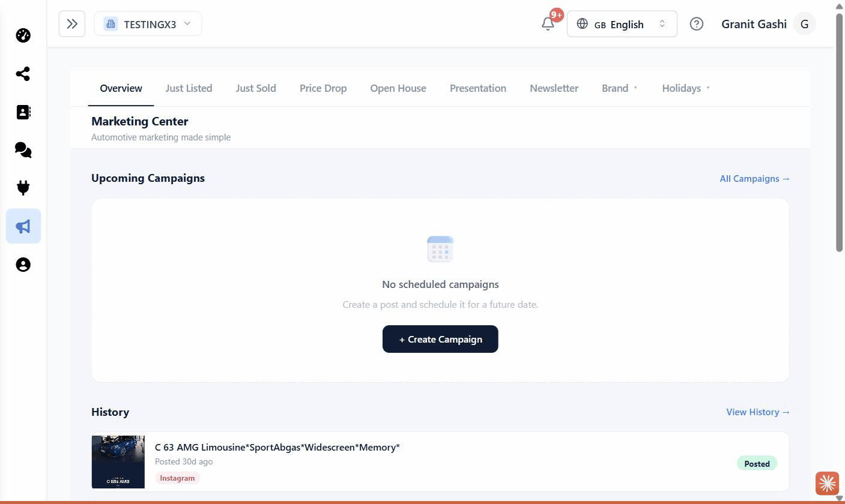Expand the Brand tab dropdown
The image size is (845, 504).
click(x=620, y=88)
